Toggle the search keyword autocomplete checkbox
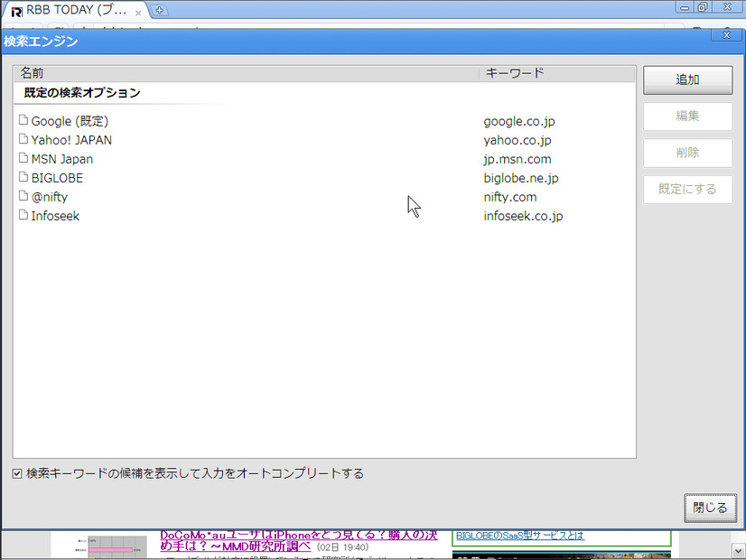 17,473
